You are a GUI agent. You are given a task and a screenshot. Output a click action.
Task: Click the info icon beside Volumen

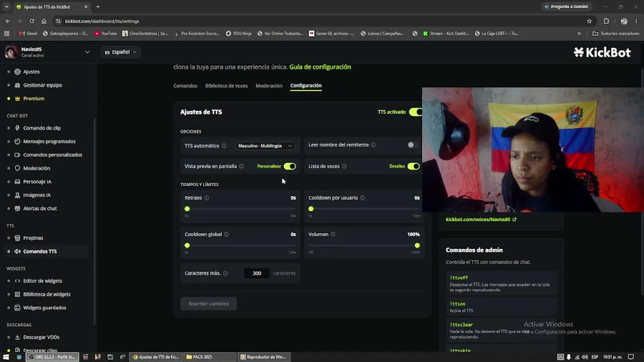click(x=333, y=234)
